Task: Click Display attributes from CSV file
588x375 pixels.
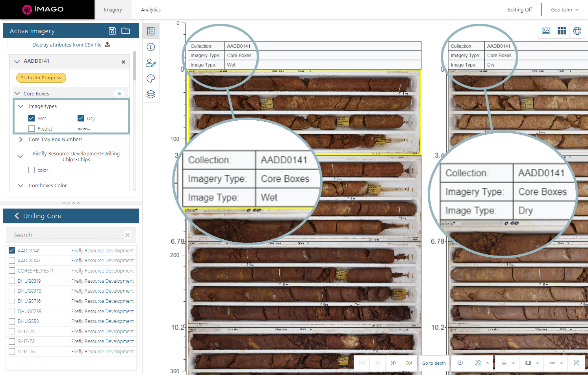Action: coord(67,45)
